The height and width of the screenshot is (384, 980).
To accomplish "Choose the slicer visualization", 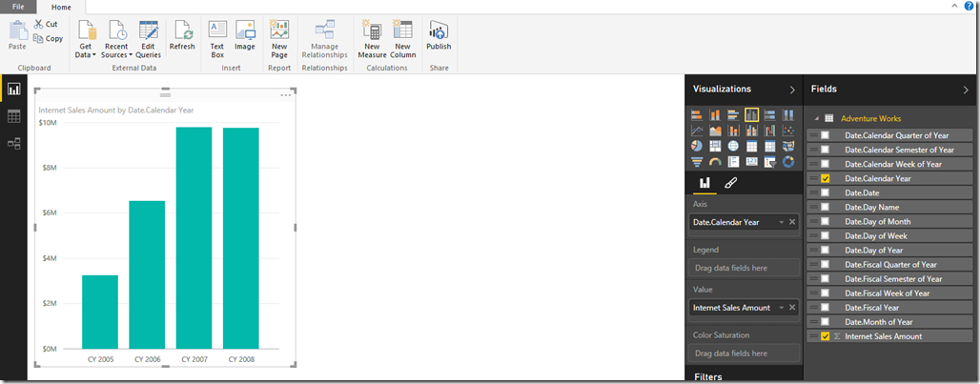I will (x=770, y=162).
